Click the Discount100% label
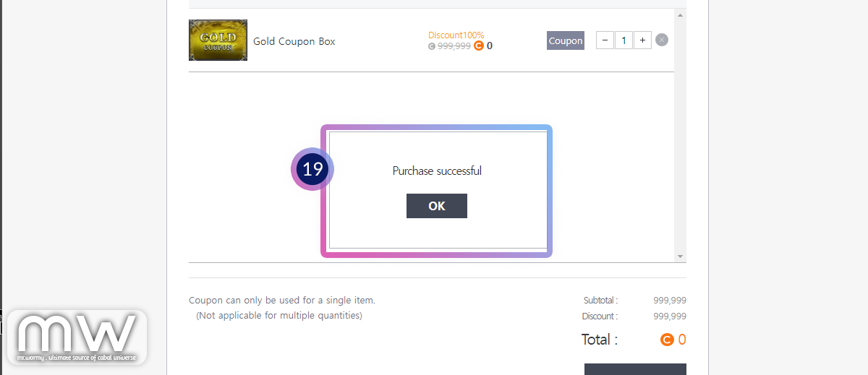 coord(456,35)
